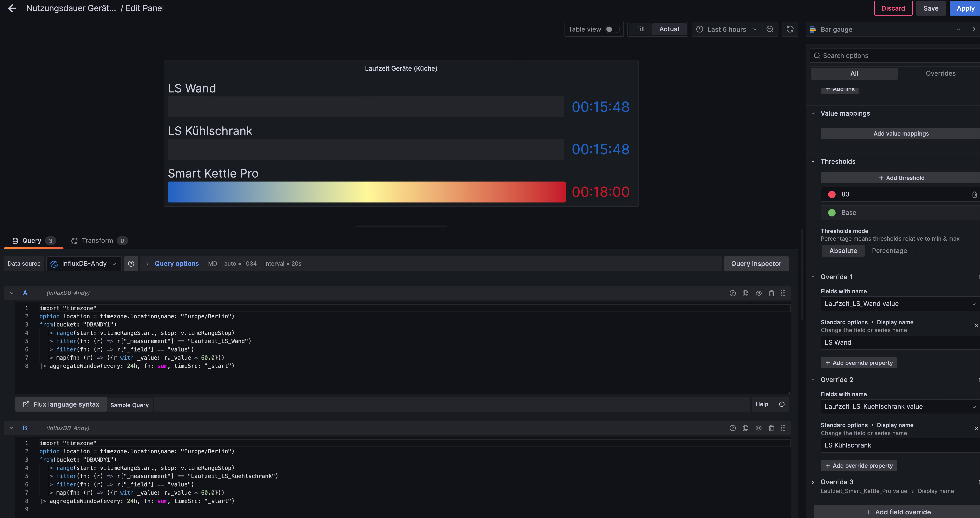The height and width of the screenshot is (518, 980).
Task: Click the drag handle icon of query A
Action: click(x=783, y=293)
